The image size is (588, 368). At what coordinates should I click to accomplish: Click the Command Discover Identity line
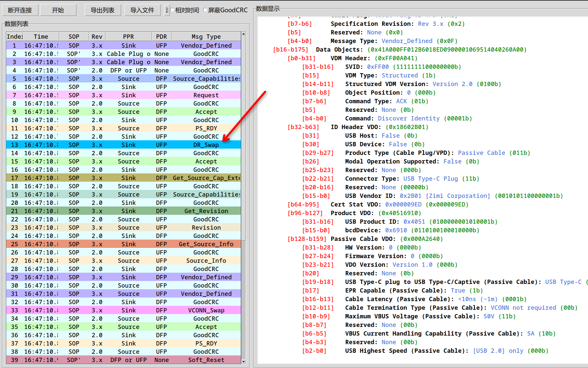pos(387,118)
